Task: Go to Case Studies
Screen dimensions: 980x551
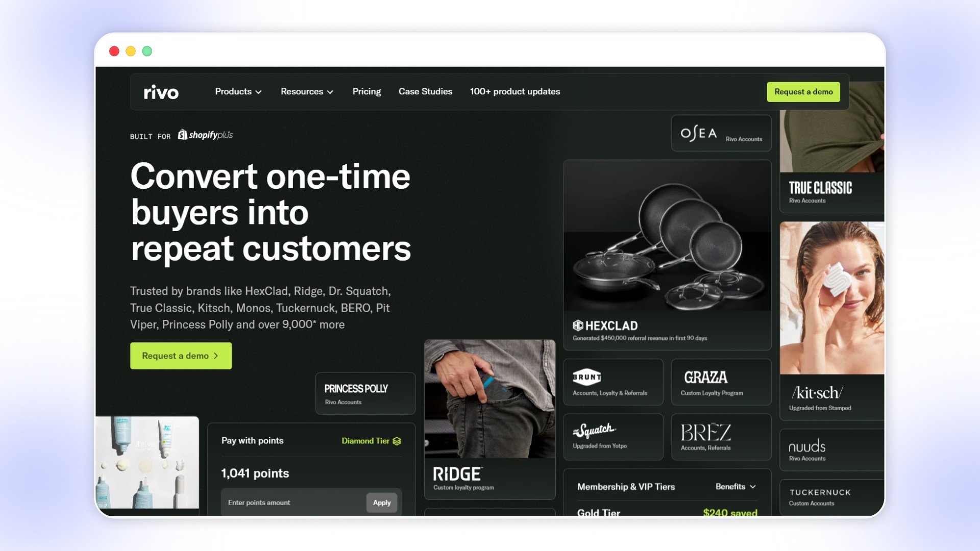Action: pos(425,92)
